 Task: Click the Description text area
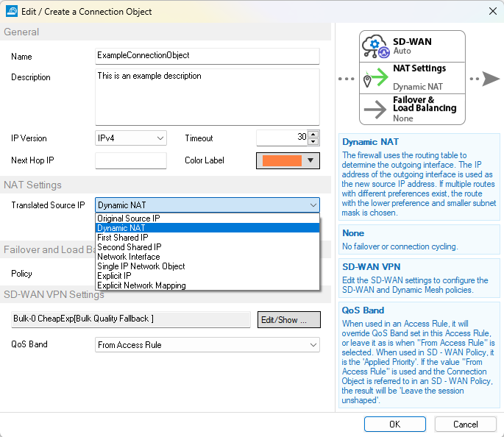coord(207,96)
